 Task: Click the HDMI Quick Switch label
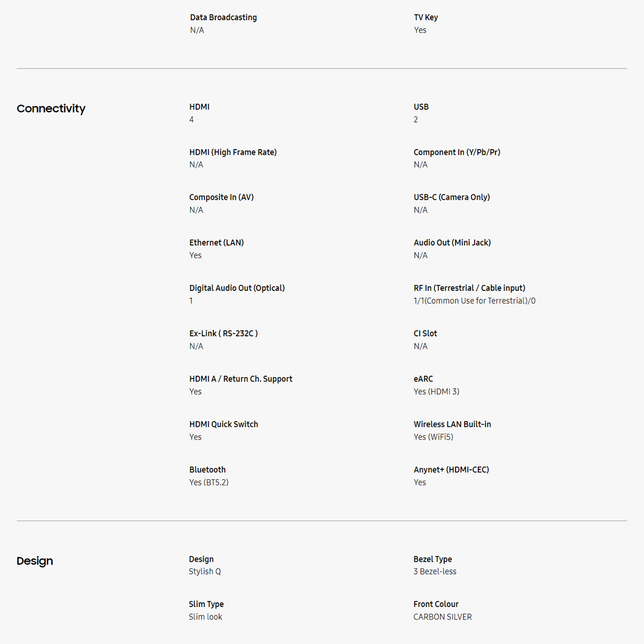coord(224,424)
